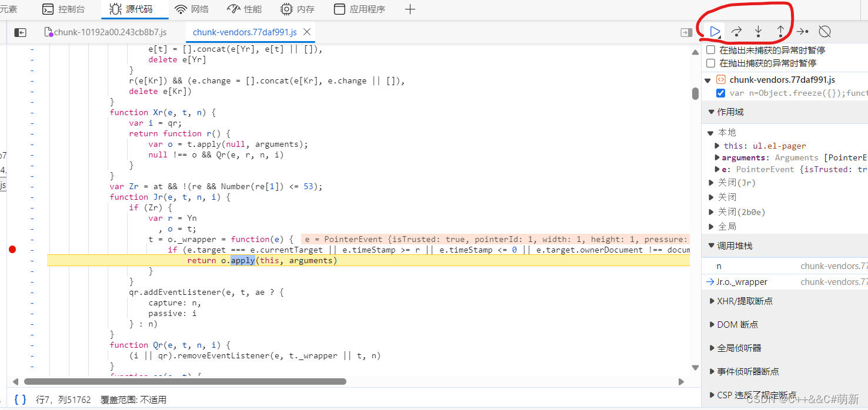The image size is (868, 410).
Task: Enable pause on caught exceptions (在抛出捕获的异常时暂停)
Action: pyautogui.click(x=711, y=63)
